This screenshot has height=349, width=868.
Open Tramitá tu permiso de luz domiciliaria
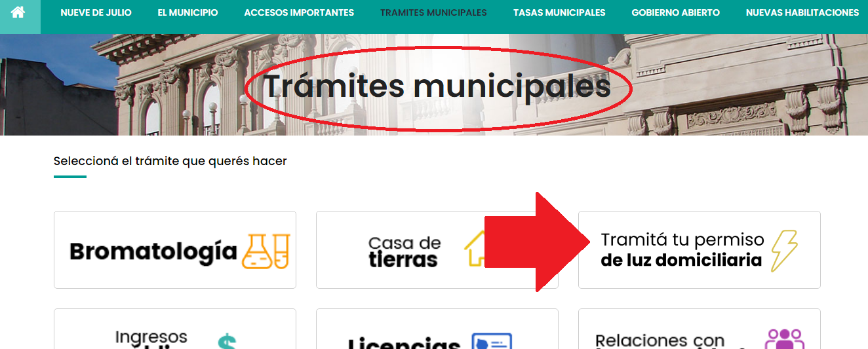click(x=682, y=250)
